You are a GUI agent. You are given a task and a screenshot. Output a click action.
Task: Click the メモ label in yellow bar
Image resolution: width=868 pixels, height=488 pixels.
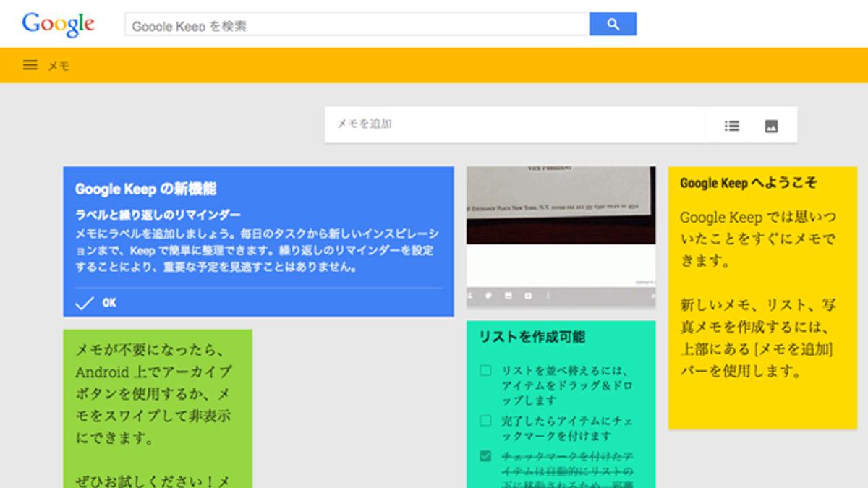click(x=59, y=66)
